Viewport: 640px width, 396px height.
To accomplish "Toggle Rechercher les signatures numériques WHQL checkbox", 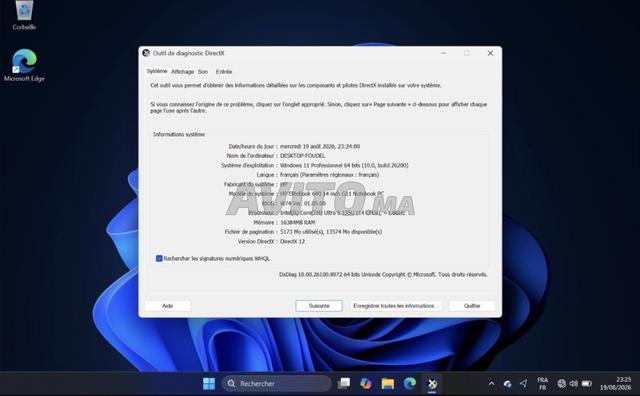I will coord(159,258).
